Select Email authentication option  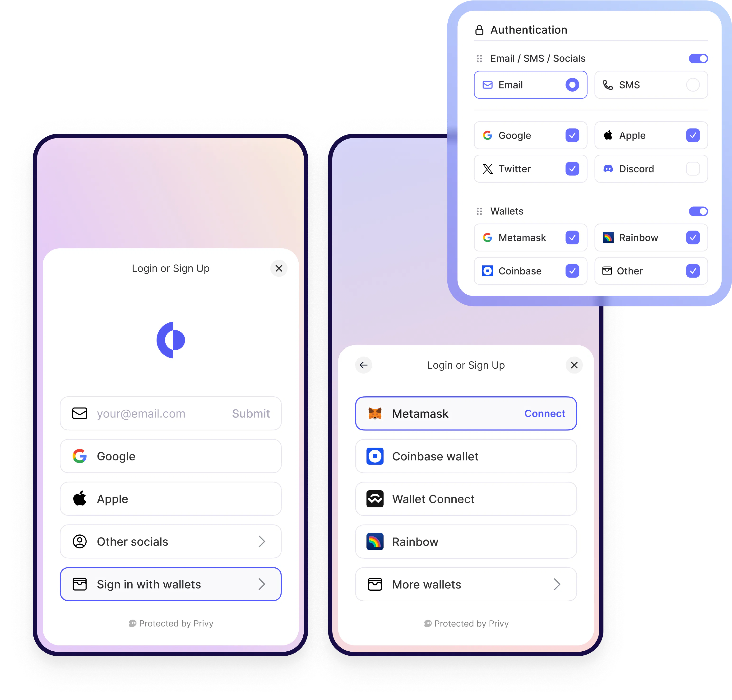(x=528, y=84)
